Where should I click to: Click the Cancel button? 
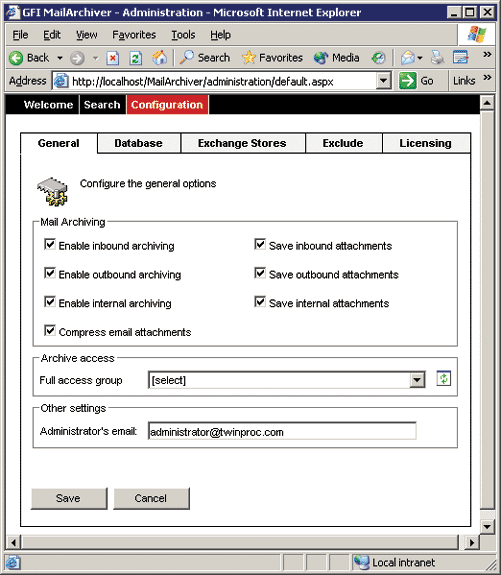151,498
